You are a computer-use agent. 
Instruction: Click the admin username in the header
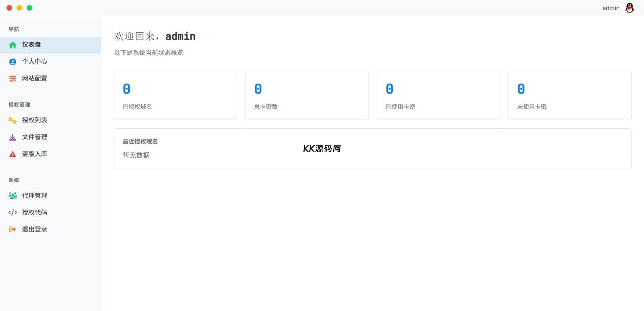click(611, 8)
